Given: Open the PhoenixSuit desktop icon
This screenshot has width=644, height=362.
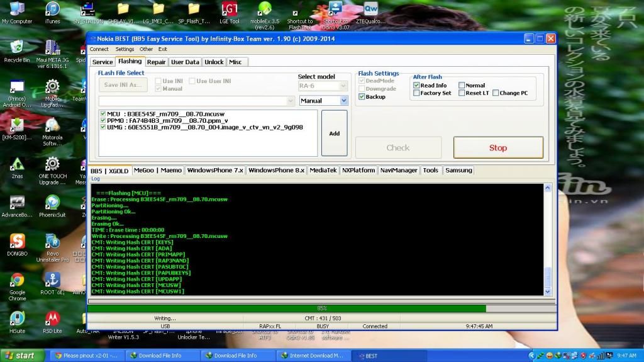Looking at the screenshot, I should [x=52, y=206].
